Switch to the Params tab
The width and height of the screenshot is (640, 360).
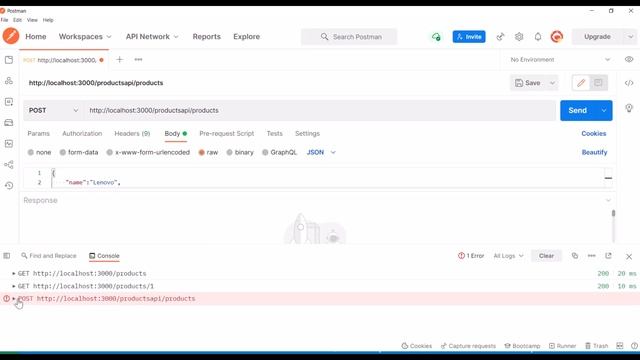pos(38,133)
